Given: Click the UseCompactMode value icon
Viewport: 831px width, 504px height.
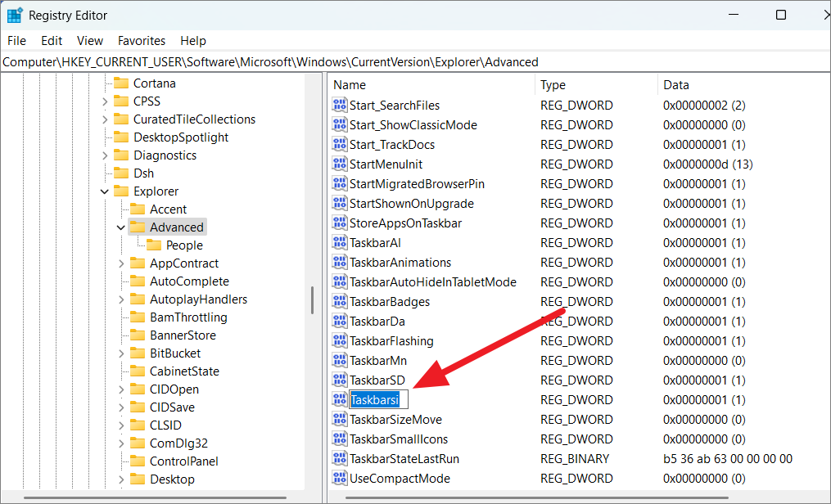Looking at the screenshot, I should pyautogui.click(x=339, y=478).
